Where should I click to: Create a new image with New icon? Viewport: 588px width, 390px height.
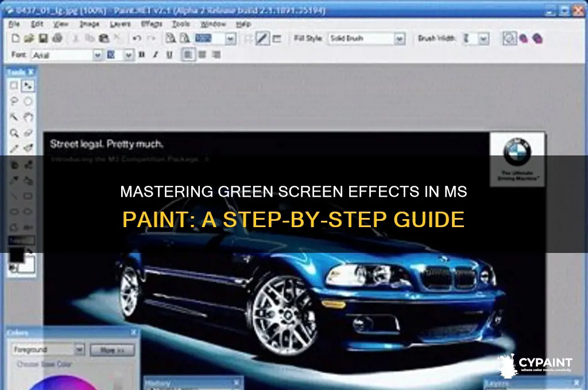(16, 38)
